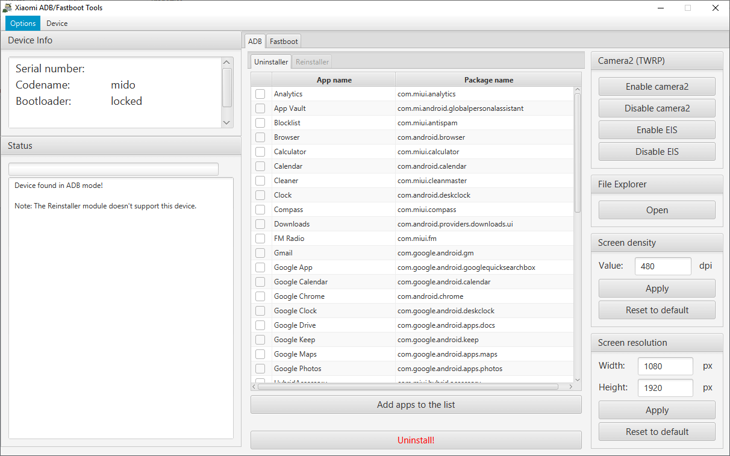Viewport: 730px width, 456px height.
Task: Open the Device menu
Action: [x=57, y=23]
